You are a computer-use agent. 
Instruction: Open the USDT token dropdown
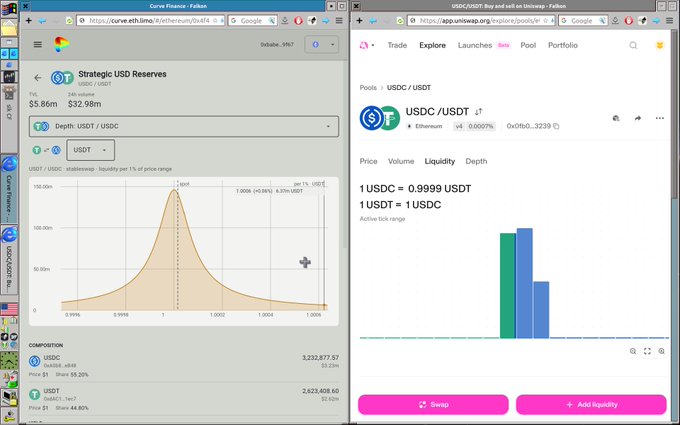[x=91, y=150]
